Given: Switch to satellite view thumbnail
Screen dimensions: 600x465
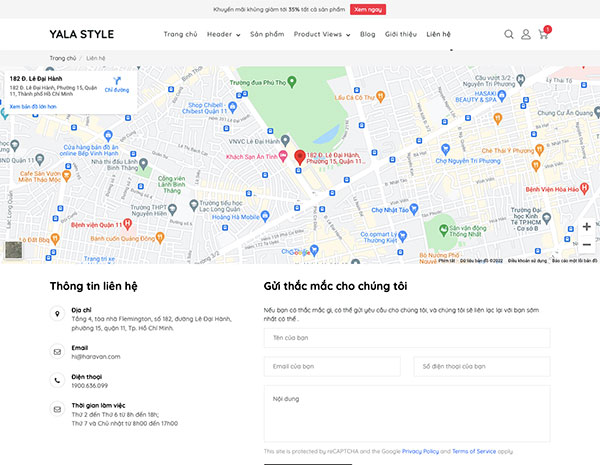Looking at the screenshot, I should 13,250.
